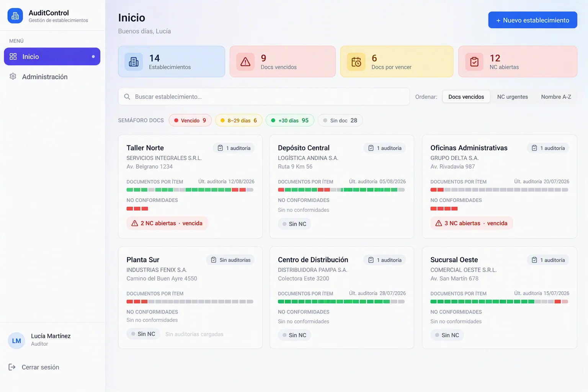
Task: Click the warning icon in Oficinas Administrativas NC badge
Action: tap(439, 223)
